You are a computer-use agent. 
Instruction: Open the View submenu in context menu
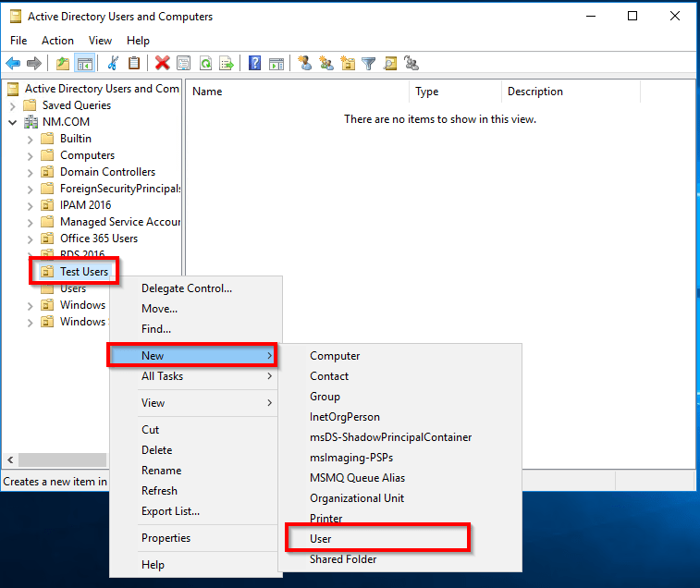tap(196, 403)
